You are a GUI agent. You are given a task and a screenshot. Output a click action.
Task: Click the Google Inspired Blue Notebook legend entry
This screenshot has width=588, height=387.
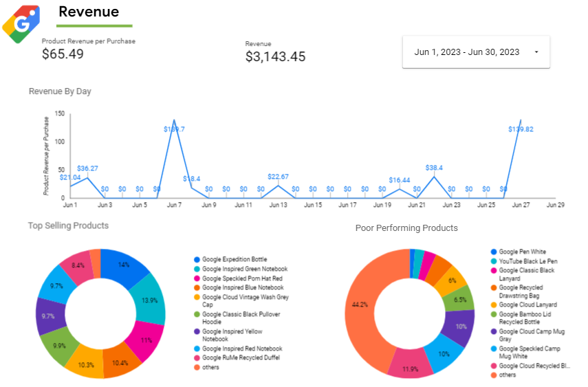[x=239, y=287]
